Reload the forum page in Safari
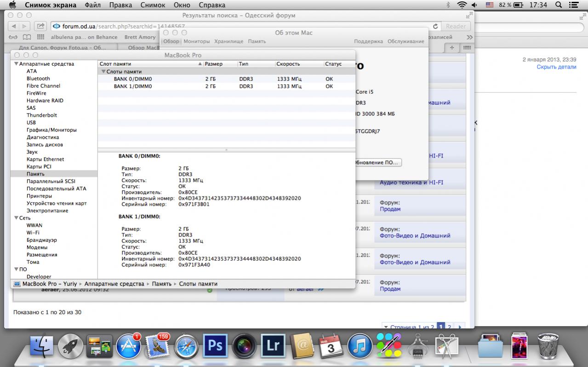This screenshot has width=588, height=367. 435,26
